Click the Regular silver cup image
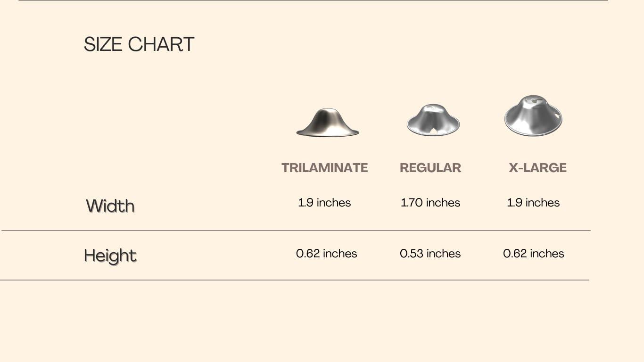This screenshot has width=644, height=362. 433,120
